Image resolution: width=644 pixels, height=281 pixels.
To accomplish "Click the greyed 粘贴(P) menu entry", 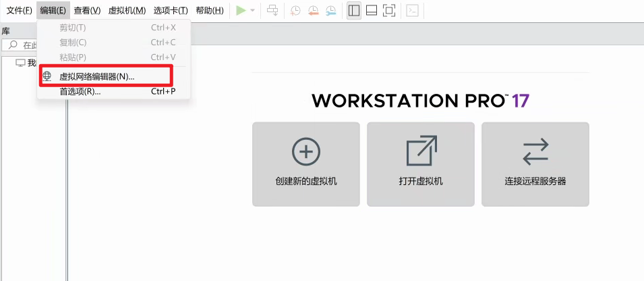I will click(113, 57).
